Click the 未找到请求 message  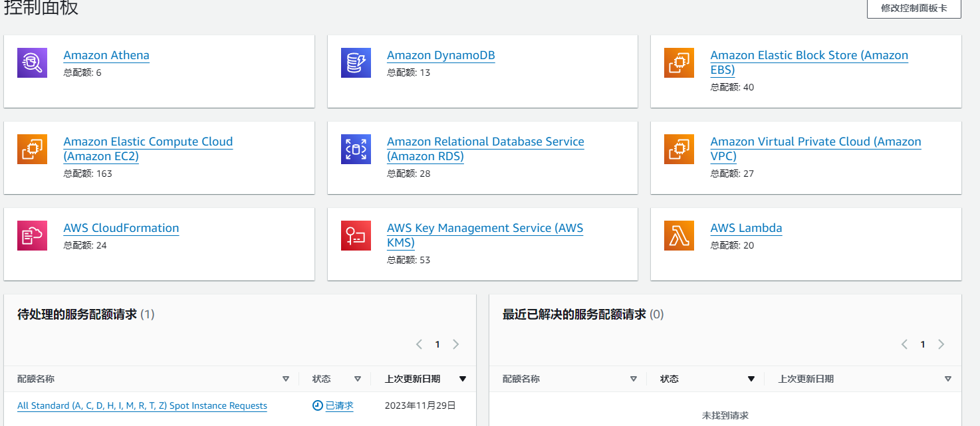(x=725, y=415)
